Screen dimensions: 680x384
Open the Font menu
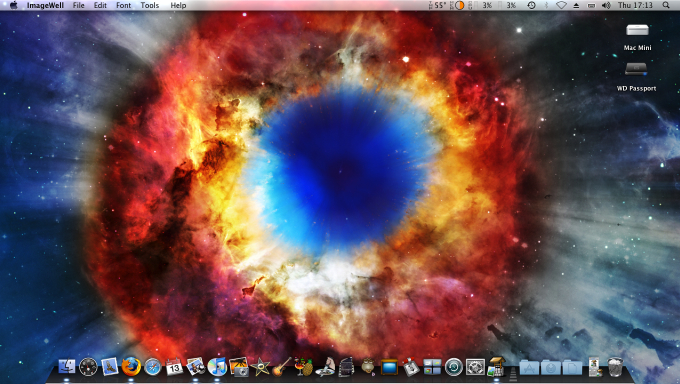[x=124, y=5]
